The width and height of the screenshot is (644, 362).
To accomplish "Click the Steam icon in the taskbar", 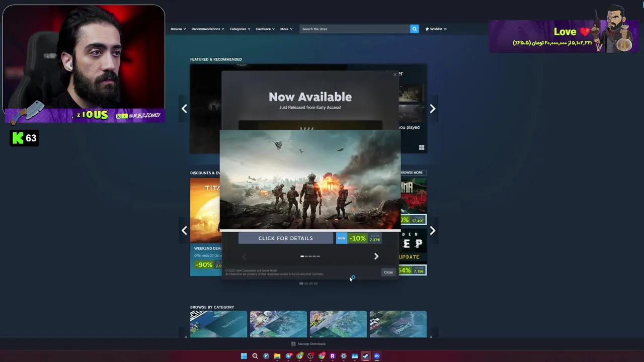I will 366,356.
